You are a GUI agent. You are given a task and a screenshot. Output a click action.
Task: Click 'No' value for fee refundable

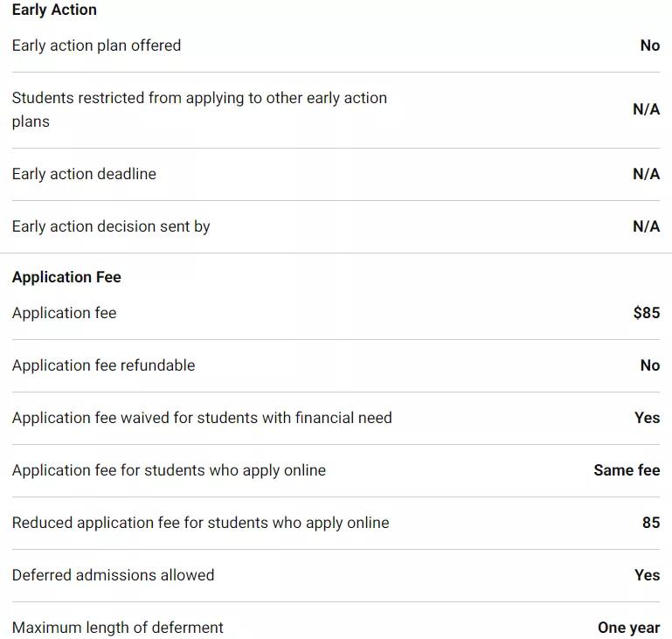649,365
